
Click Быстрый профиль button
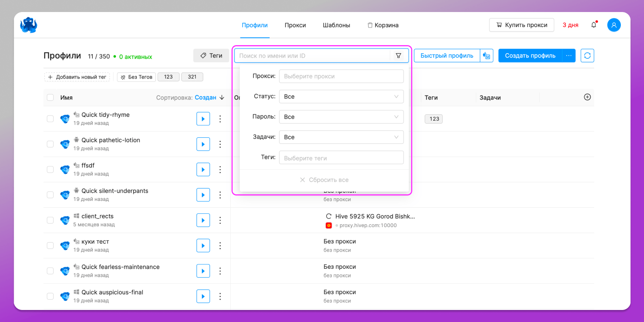pyautogui.click(x=447, y=55)
